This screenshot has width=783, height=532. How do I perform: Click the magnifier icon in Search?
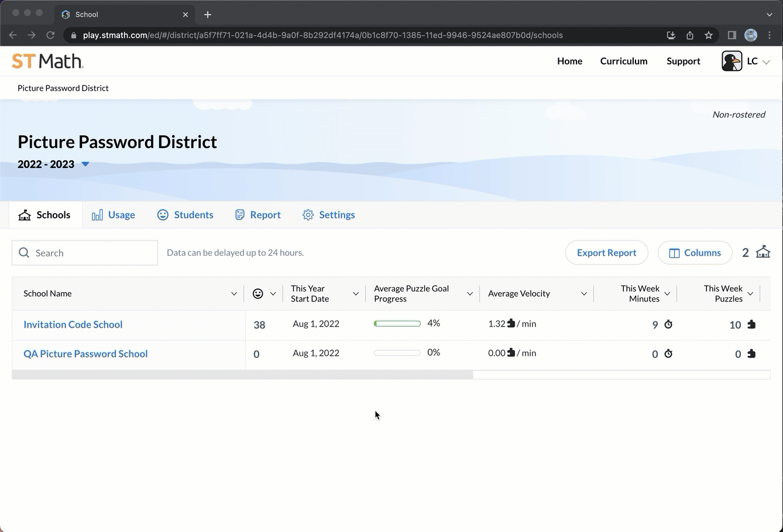(24, 253)
